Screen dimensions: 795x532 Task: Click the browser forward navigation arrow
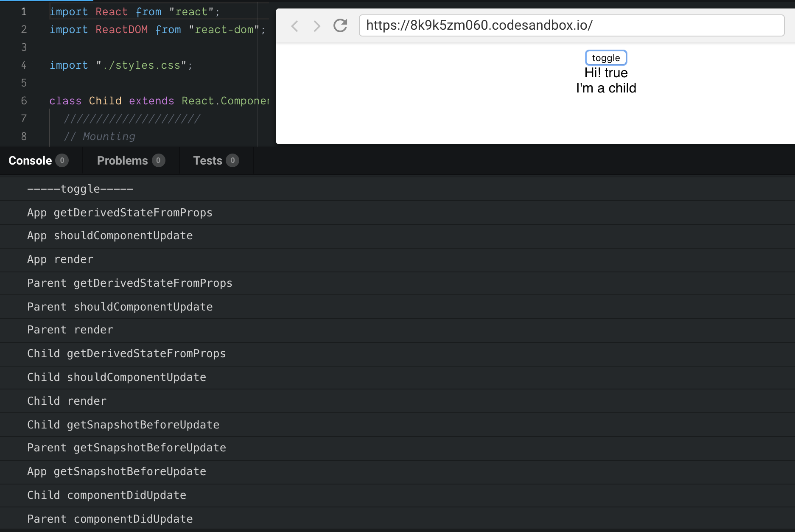pyautogui.click(x=316, y=26)
